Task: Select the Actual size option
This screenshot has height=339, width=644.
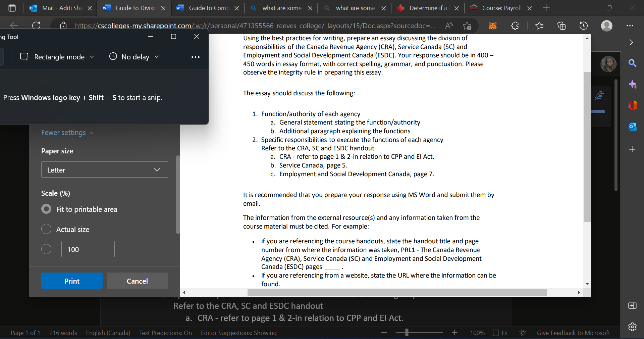Action: point(46,229)
